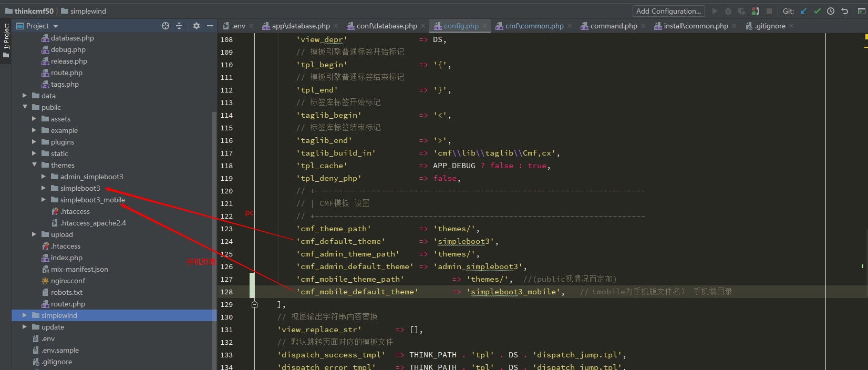Select mix-manifest.json file
The width and height of the screenshot is (868, 370).
79,269
